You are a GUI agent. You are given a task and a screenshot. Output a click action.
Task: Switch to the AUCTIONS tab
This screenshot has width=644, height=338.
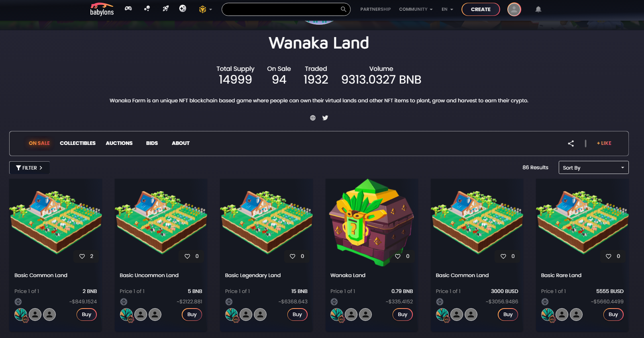pos(119,143)
